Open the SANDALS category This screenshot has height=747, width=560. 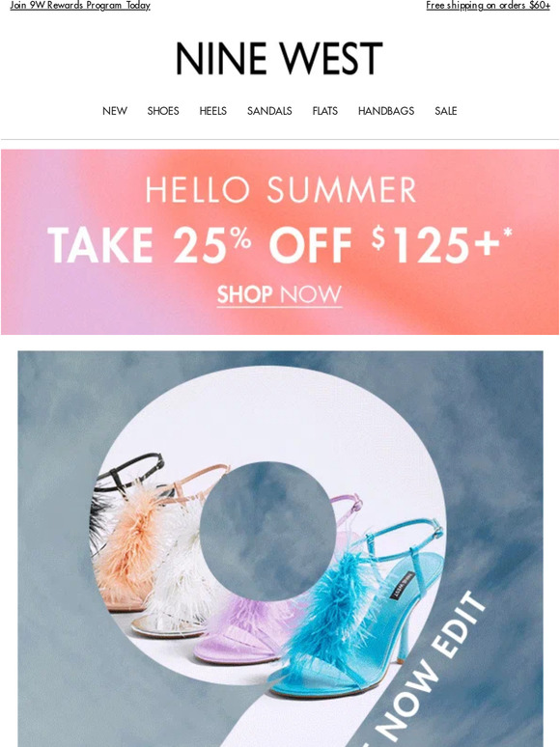pyautogui.click(x=269, y=111)
